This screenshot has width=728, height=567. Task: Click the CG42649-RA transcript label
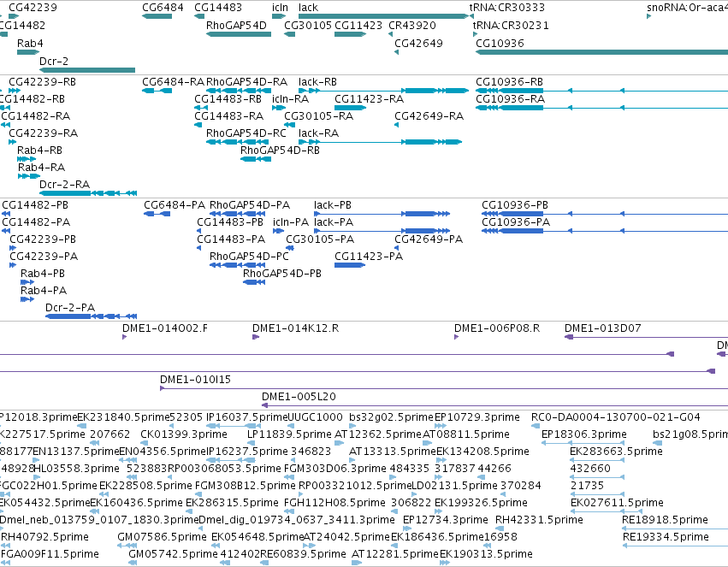point(429,116)
